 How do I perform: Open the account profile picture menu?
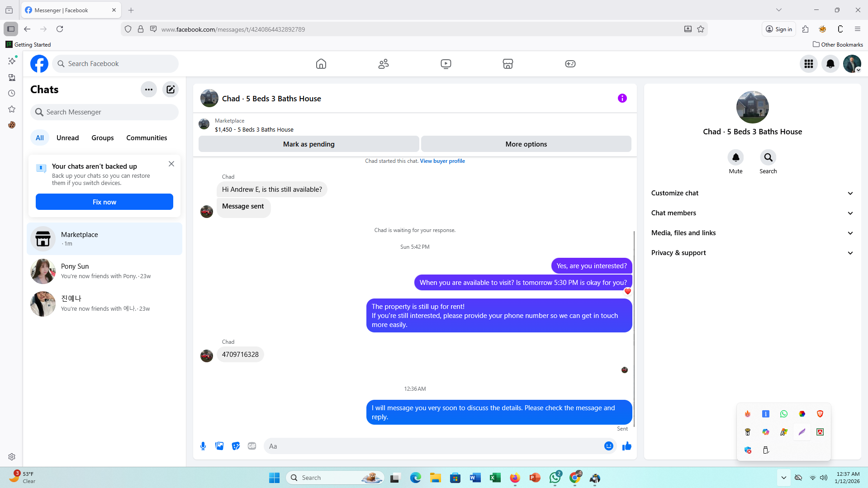coord(852,64)
